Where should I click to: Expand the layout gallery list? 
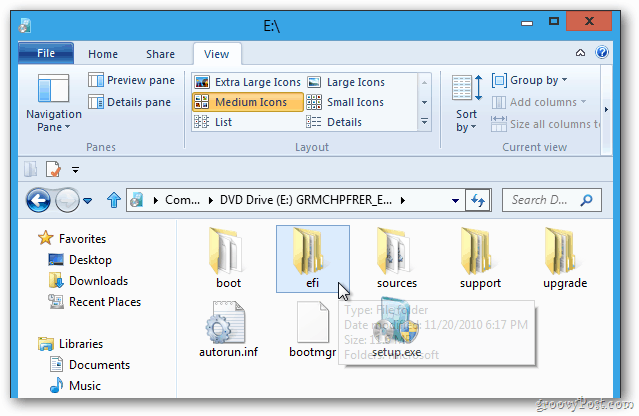click(x=424, y=121)
